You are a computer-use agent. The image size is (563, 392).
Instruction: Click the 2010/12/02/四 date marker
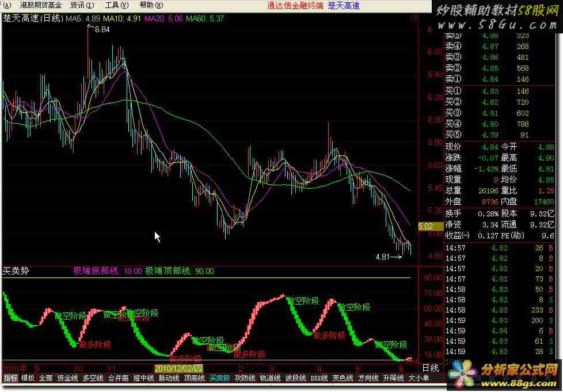pyautogui.click(x=179, y=368)
